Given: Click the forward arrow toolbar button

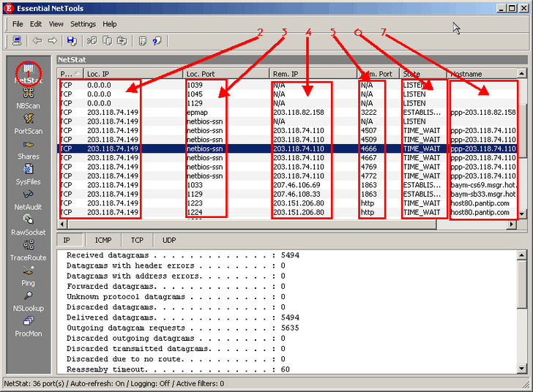Looking at the screenshot, I should pos(53,41).
